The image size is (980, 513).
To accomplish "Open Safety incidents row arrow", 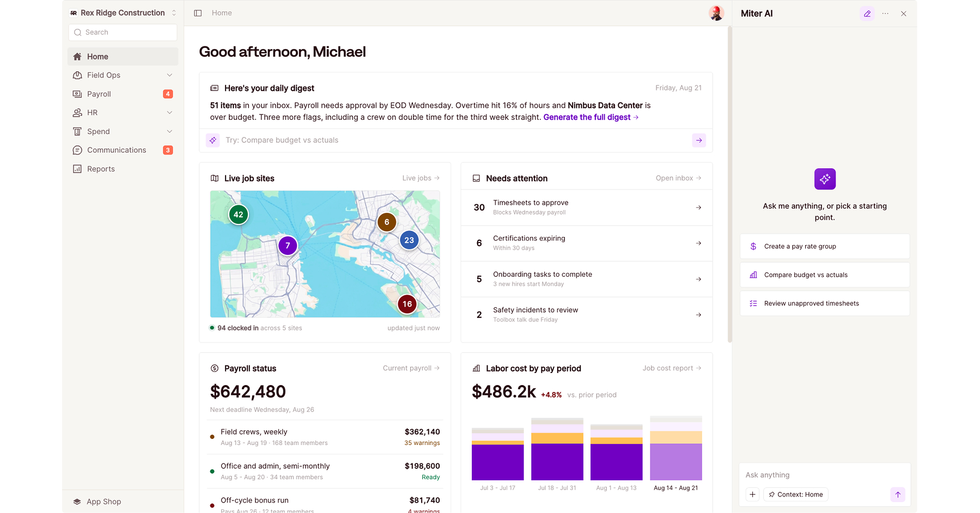I will [x=698, y=315].
